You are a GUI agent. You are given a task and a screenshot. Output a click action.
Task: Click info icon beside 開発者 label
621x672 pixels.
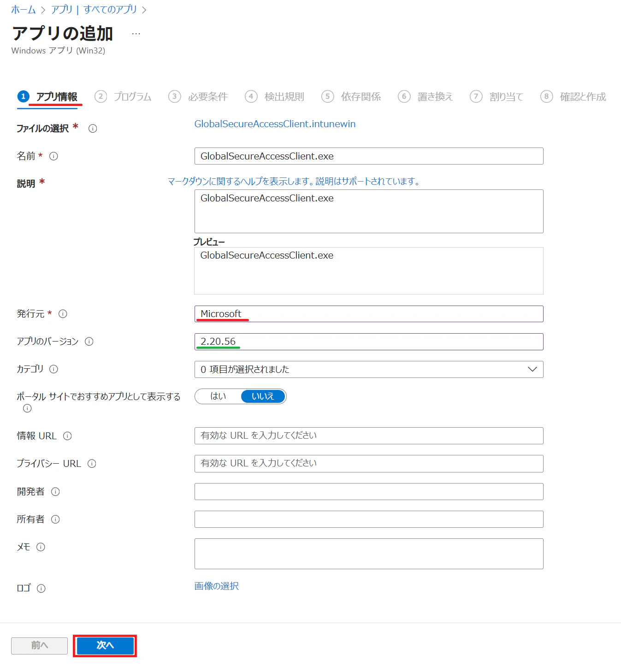55,492
